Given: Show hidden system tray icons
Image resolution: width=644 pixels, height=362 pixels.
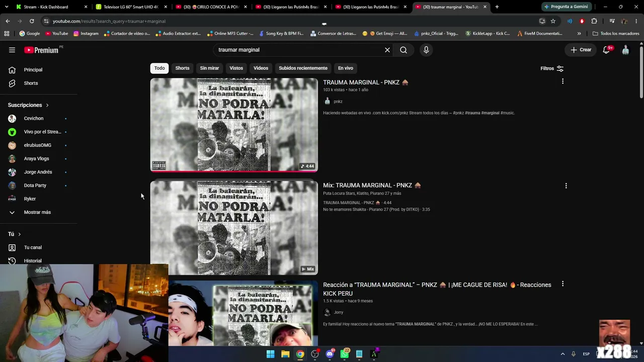Looking at the screenshot, I should [x=562, y=354].
